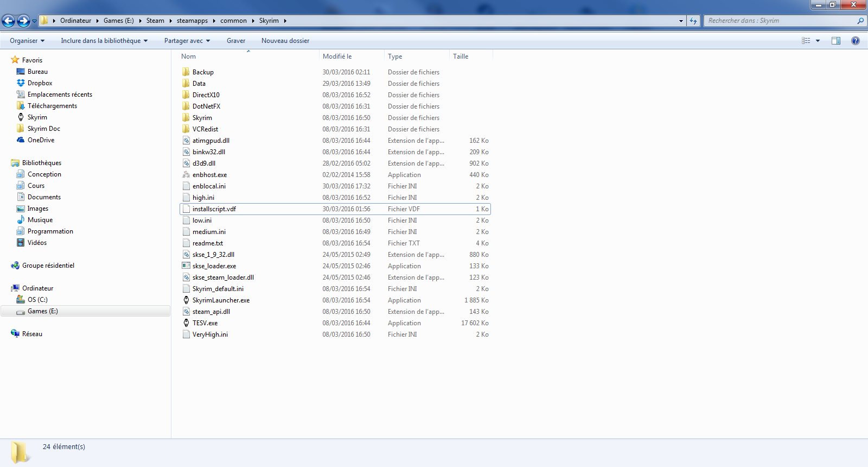The width and height of the screenshot is (868, 467).
Task: Select Ordinateur in the navigation pane
Action: 37,288
